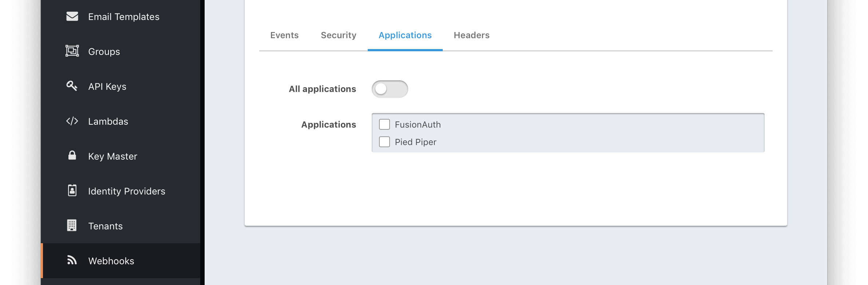Click the Webhooks feed icon

pyautogui.click(x=72, y=260)
